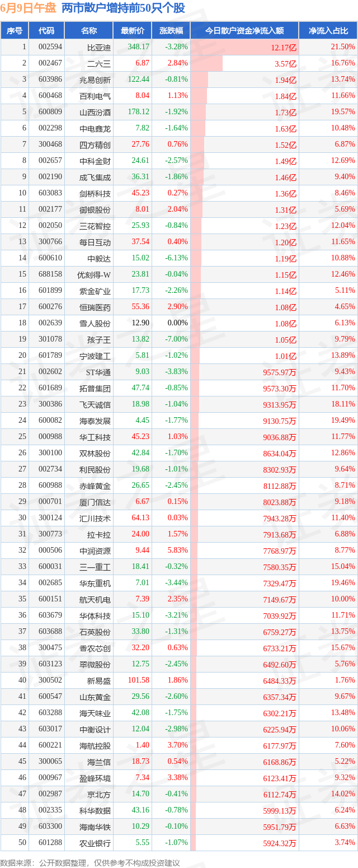Click the stock name 兆易创新
Viewport: 358px width, 868px height.
[95, 80]
